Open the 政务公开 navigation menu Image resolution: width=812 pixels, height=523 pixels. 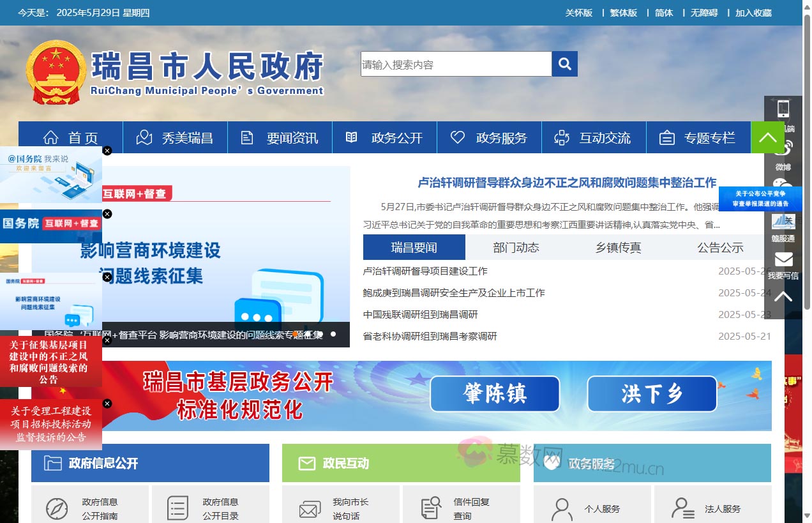click(384, 137)
